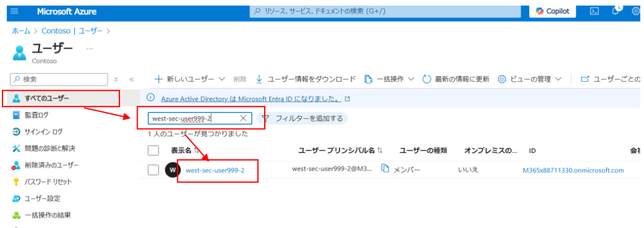This screenshot has height=228, width=644.
Task: Click 削除 in the toolbar
Action: point(240,79)
